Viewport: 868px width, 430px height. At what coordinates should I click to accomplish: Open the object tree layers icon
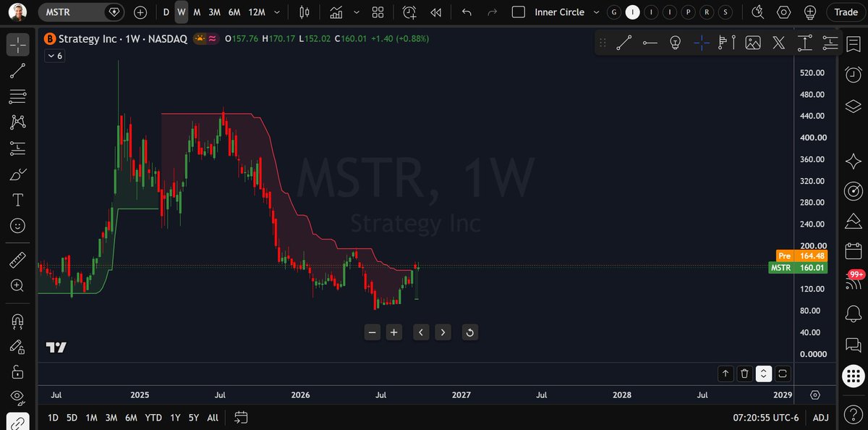[x=854, y=106]
